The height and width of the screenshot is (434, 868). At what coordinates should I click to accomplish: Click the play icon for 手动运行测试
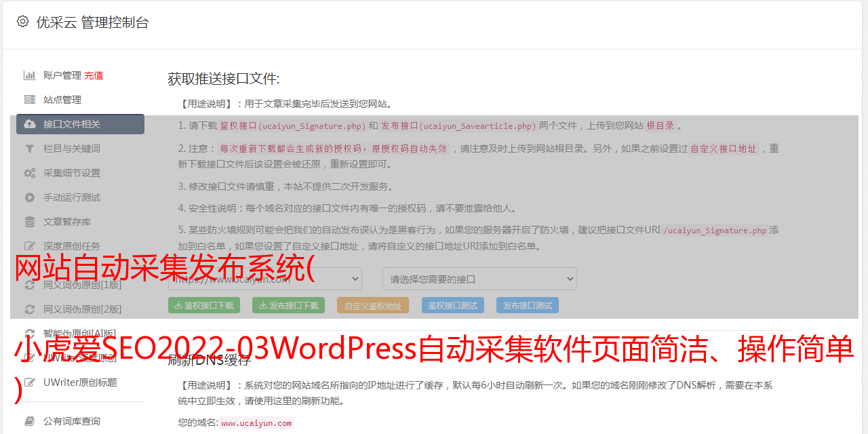pos(30,197)
